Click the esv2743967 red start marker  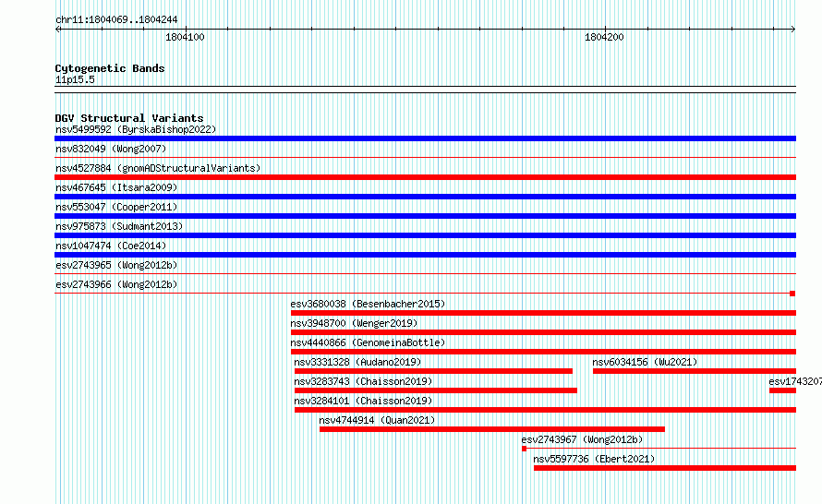525,449
